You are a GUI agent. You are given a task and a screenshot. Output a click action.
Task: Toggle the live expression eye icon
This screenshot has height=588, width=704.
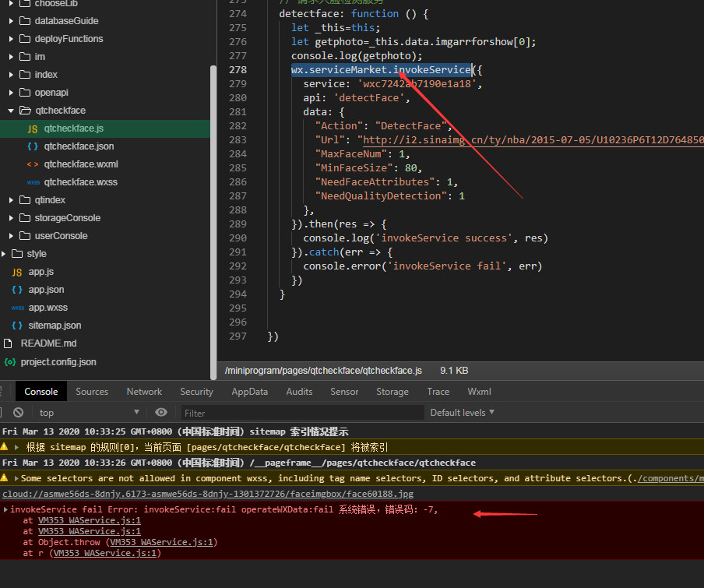pyautogui.click(x=161, y=412)
